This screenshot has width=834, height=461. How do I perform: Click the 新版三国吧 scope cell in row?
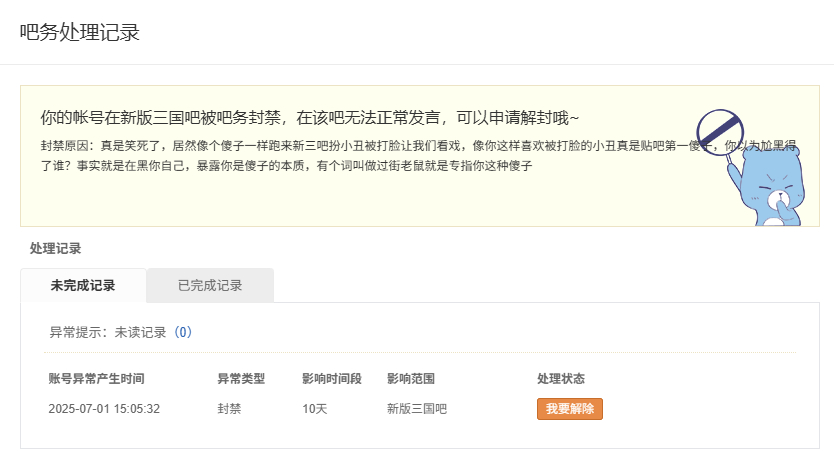[416, 409]
